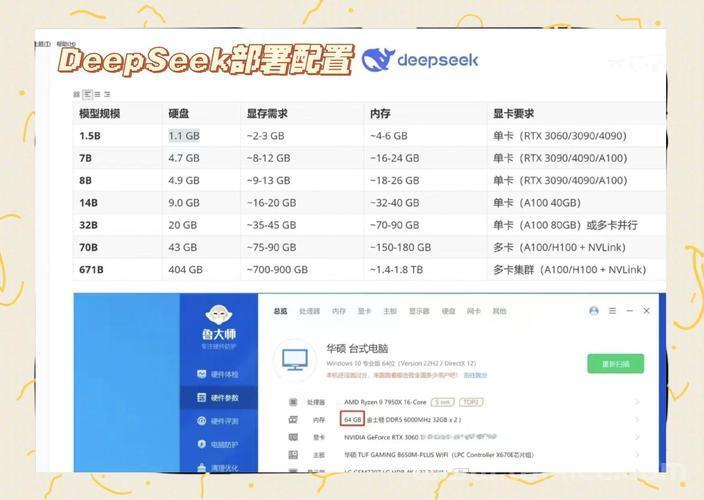Viewport: 704px width, 500px height.
Task: Click the 5 nm badge on processor row
Action: click(443, 402)
